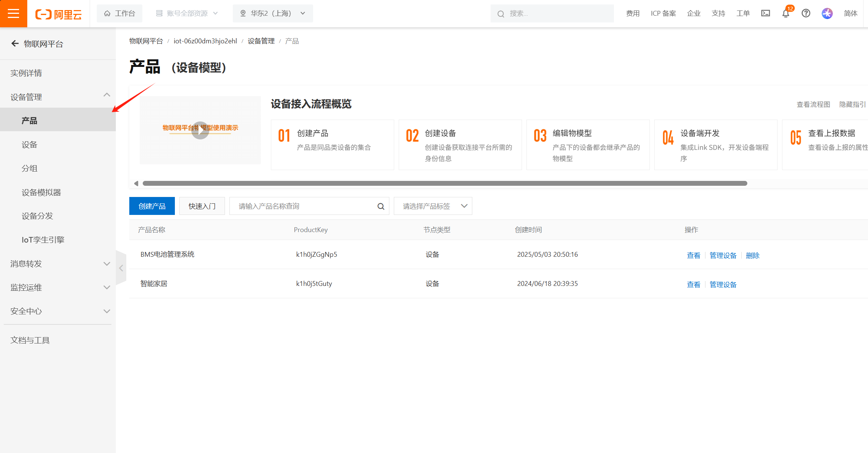Open the 请选择产品标签 dropdown
This screenshot has height=453, width=868.
(x=433, y=206)
